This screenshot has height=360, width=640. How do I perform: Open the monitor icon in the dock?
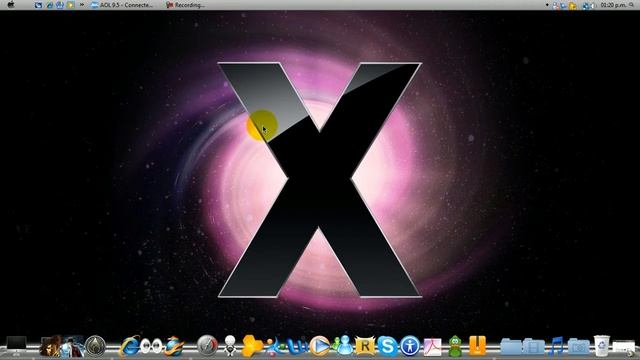click(x=16, y=345)
